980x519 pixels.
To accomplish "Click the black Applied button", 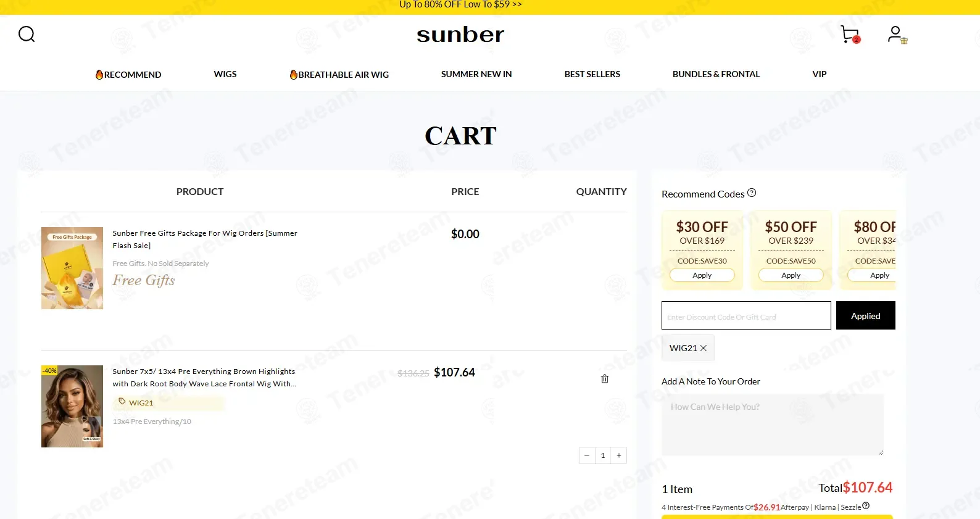I will [x=866, y=315].
